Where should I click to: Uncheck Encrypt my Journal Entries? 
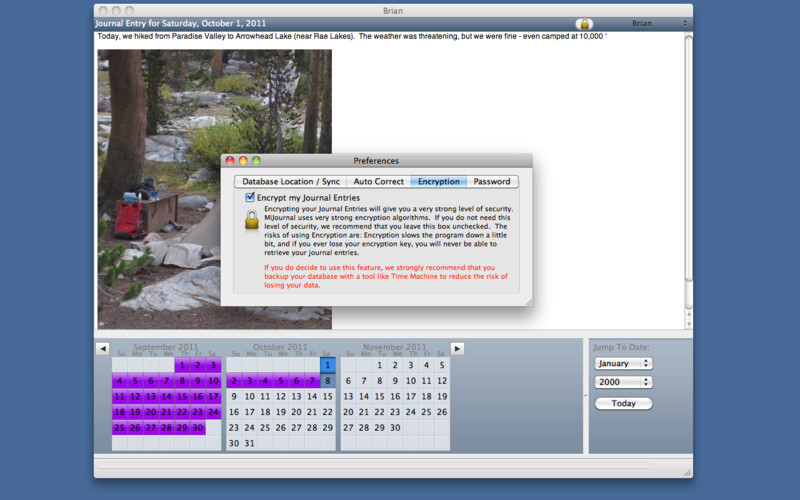click(x=250, y=198)
